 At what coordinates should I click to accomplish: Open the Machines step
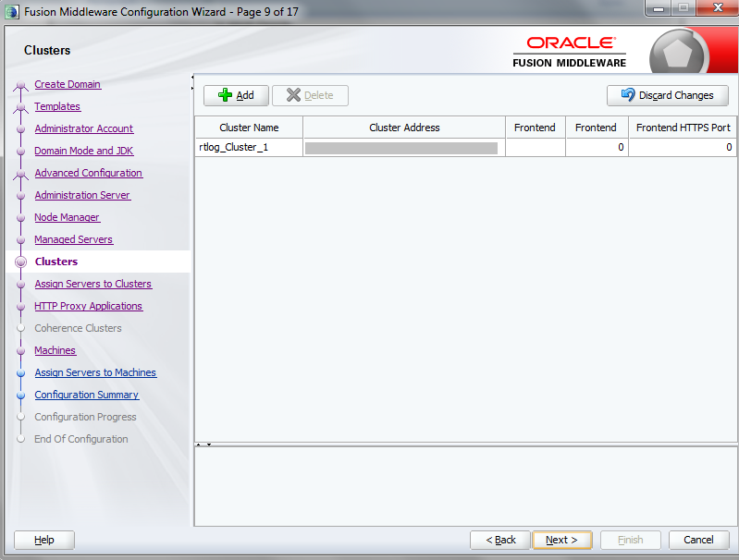point(55,350)
